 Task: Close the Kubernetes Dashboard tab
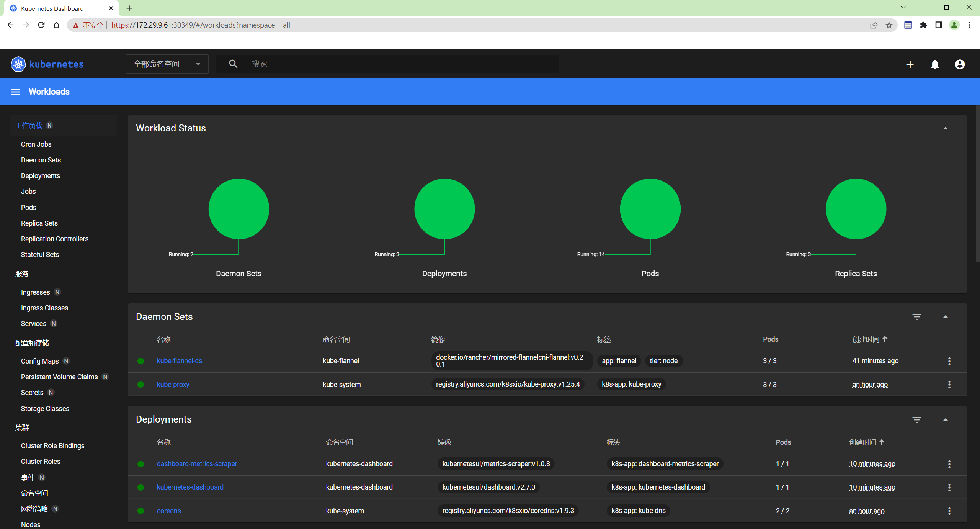point(111,8)
